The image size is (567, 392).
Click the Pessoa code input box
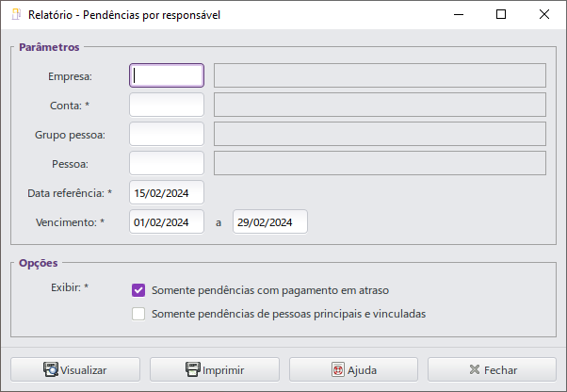coord(167,163)
